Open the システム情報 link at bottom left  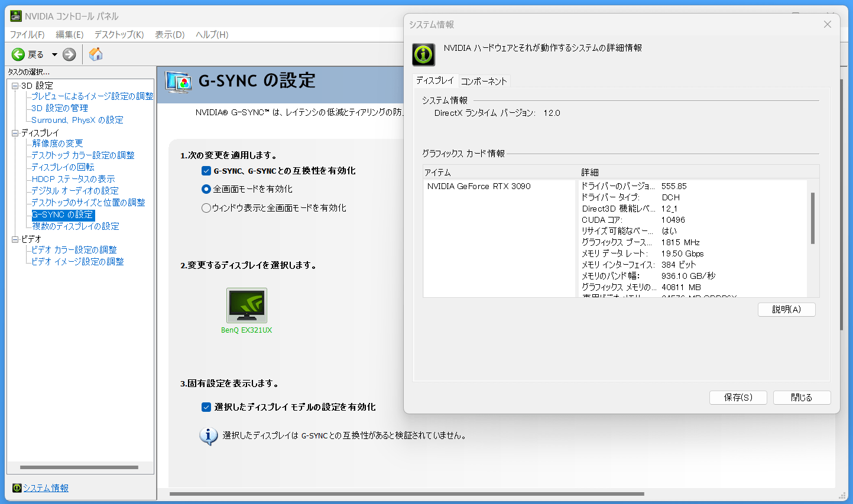click(46, 488)
